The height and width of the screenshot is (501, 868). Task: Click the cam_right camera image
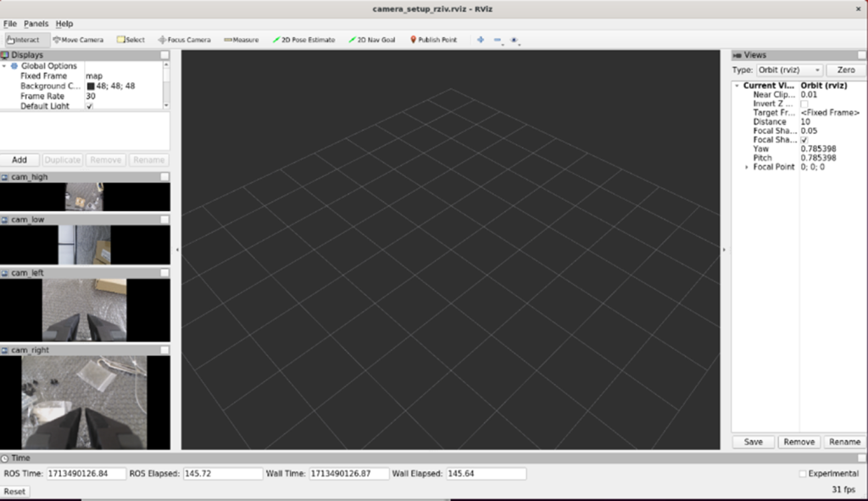click(x=85, y=402)
